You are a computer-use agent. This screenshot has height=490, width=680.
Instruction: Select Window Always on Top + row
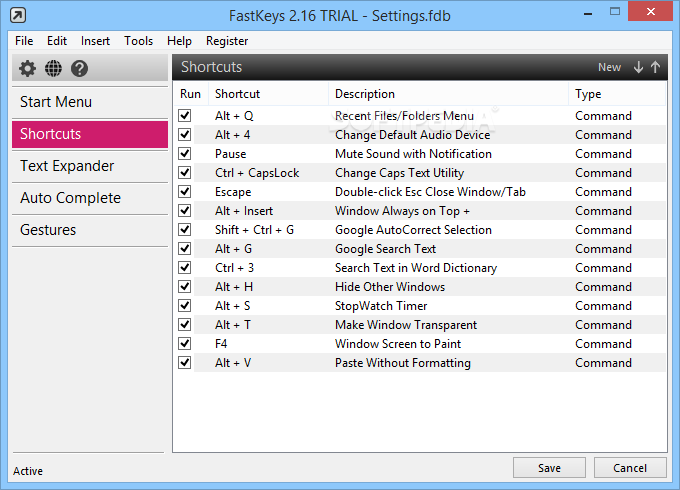(421, 211)
